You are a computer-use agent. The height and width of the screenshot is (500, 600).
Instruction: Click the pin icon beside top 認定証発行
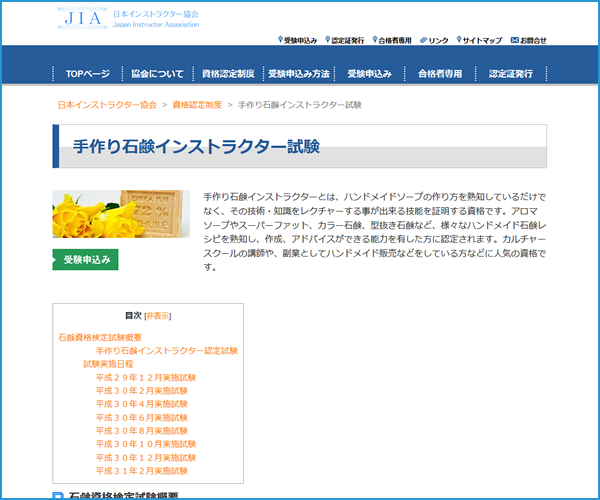[x=327, y=40]
